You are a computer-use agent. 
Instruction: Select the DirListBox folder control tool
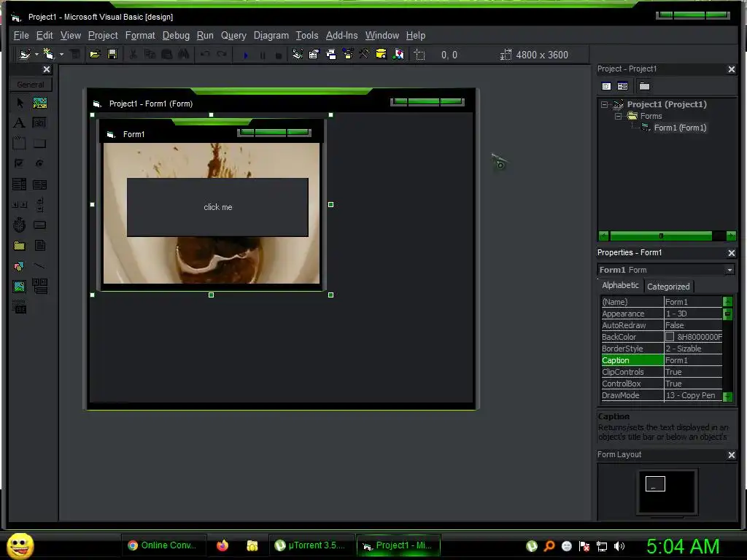(20, 245)
